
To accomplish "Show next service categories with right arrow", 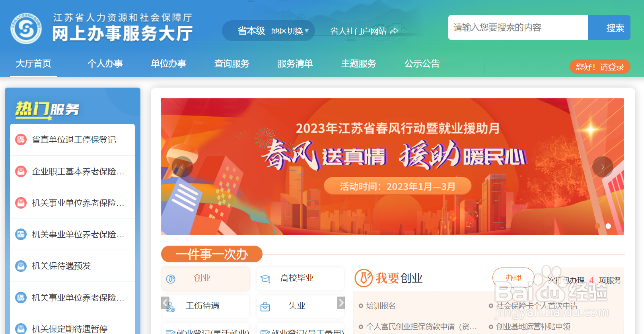I will point(341,303).
